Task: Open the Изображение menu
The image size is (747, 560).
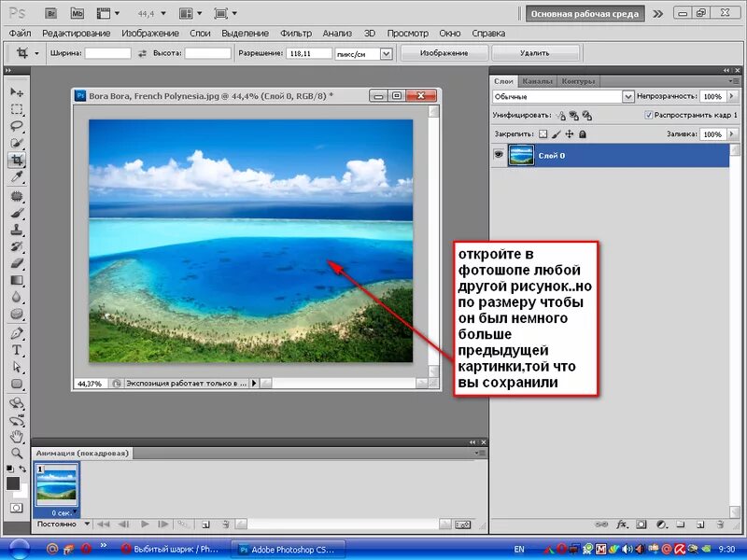Action: click(x=150, y=34)
